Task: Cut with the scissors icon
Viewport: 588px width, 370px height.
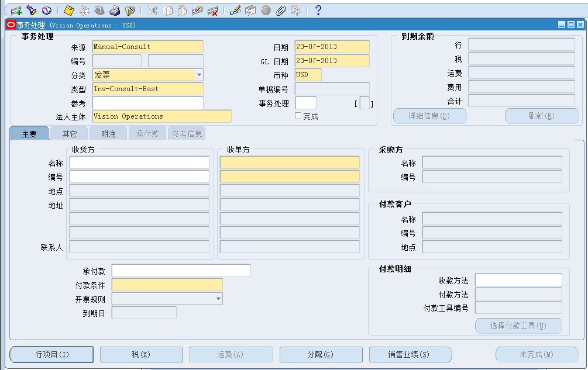Action: coord(152,11)
